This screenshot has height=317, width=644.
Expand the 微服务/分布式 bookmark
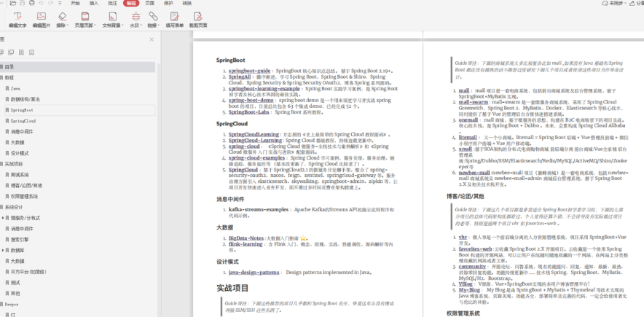point(3,218)
